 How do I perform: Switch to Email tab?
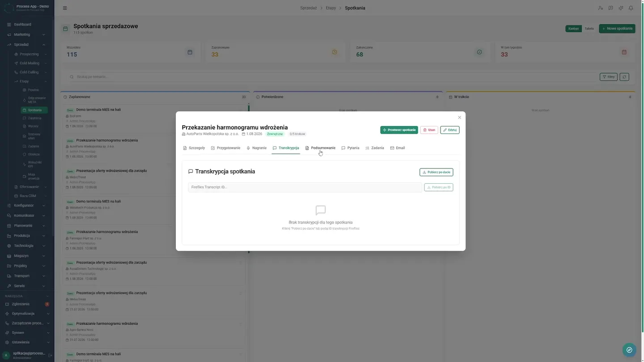(x=398, y=148)
